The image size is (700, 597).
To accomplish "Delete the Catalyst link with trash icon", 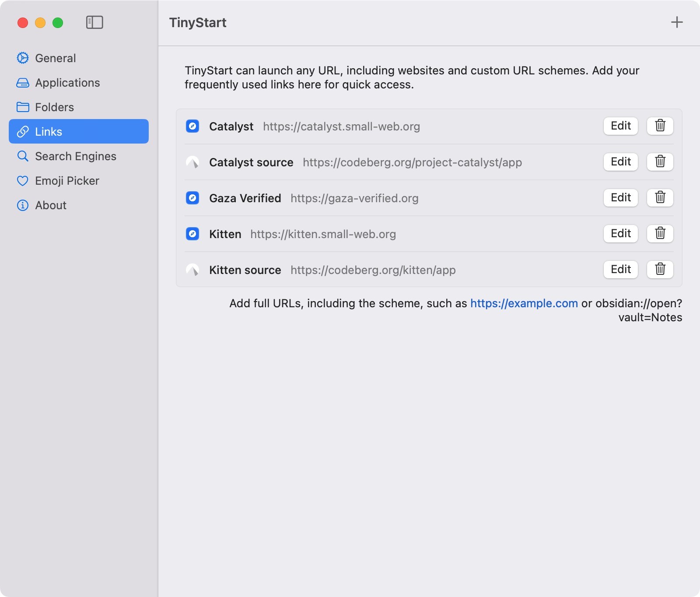I will pos(660,126).
